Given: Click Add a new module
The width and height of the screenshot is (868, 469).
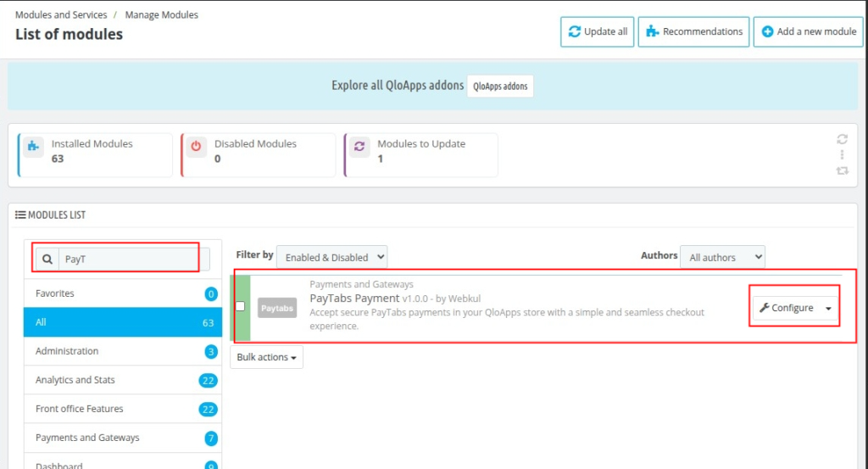Looking at the screenshot, I should (808, 31).
